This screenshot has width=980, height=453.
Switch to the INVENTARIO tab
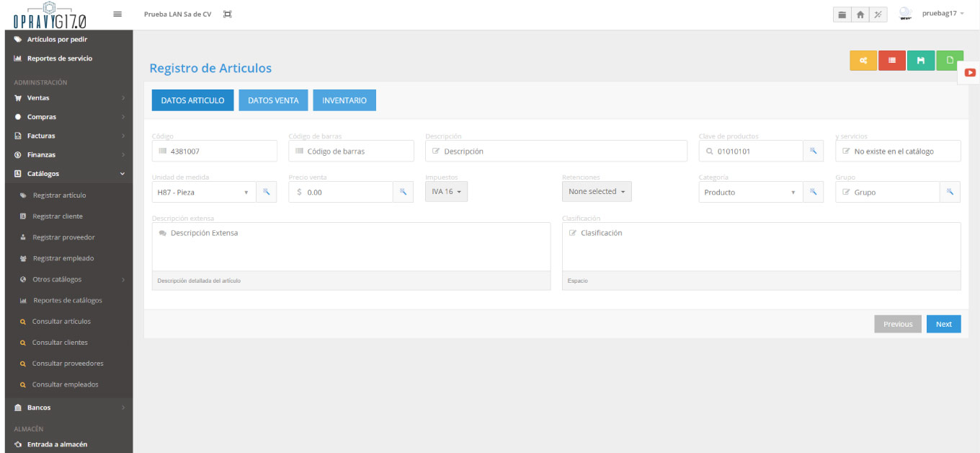344,100
